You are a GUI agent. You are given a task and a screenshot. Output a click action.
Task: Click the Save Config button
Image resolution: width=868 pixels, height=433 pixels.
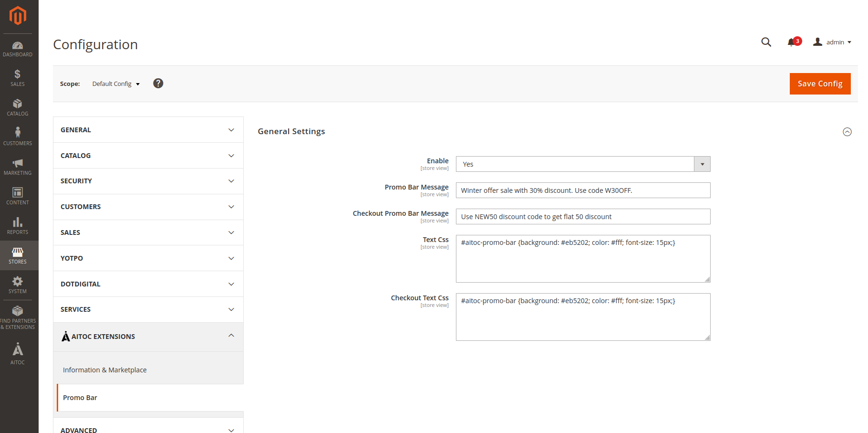click(x=820, y=84)
